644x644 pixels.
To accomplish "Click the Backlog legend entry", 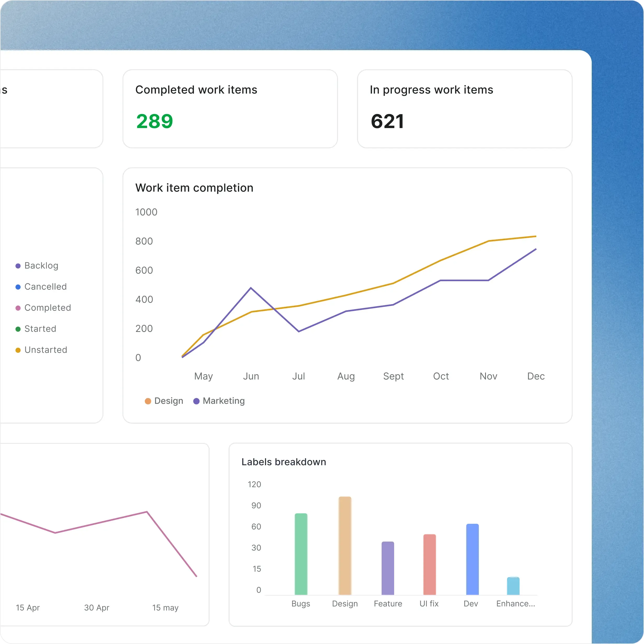I will tap(37, 266).
